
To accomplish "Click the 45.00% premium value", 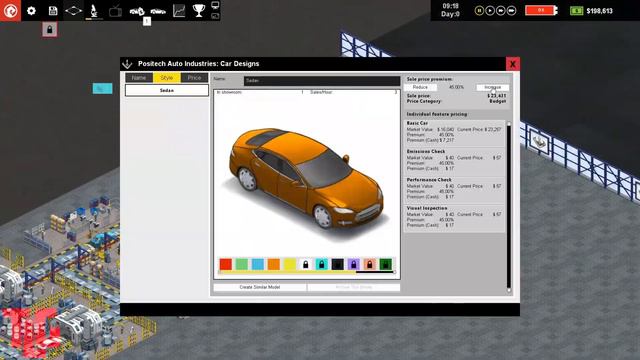I will (456, 87).
